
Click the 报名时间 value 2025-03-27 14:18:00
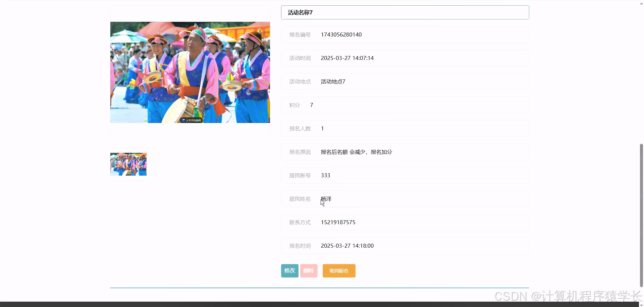click(x=347, y=246)
